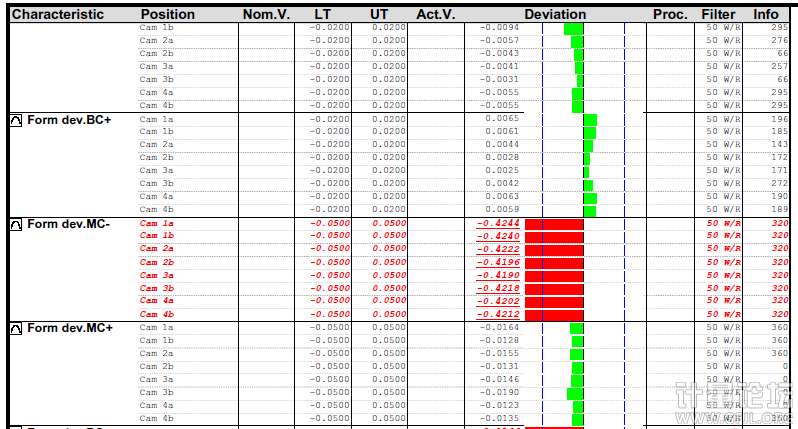The image size is (798, 429).
Task: Click red deviation bar for -0.4244 value
Action: pos(554,223)
